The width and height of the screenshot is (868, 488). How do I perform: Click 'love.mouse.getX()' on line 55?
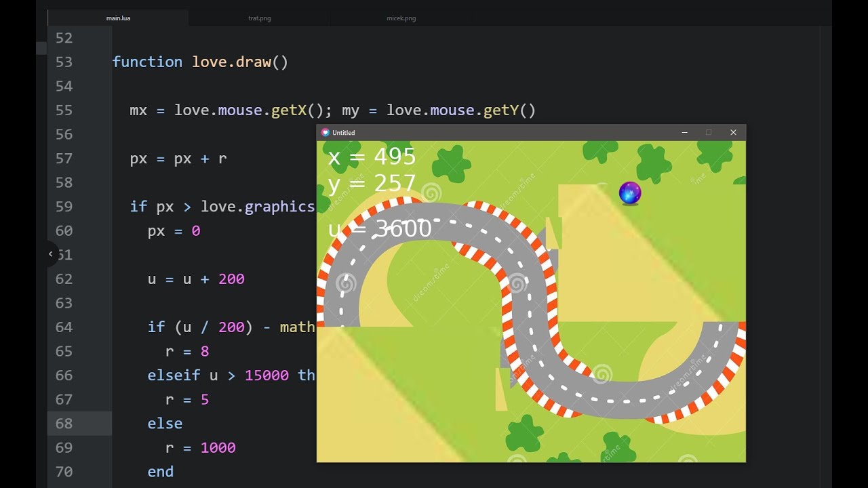pyautogui.click(x=254, y=110)
